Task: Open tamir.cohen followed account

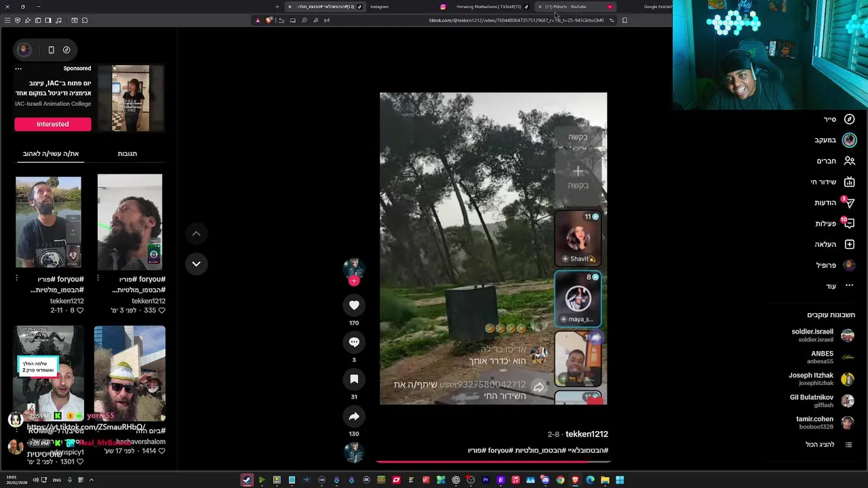Action: coord(825,422)
